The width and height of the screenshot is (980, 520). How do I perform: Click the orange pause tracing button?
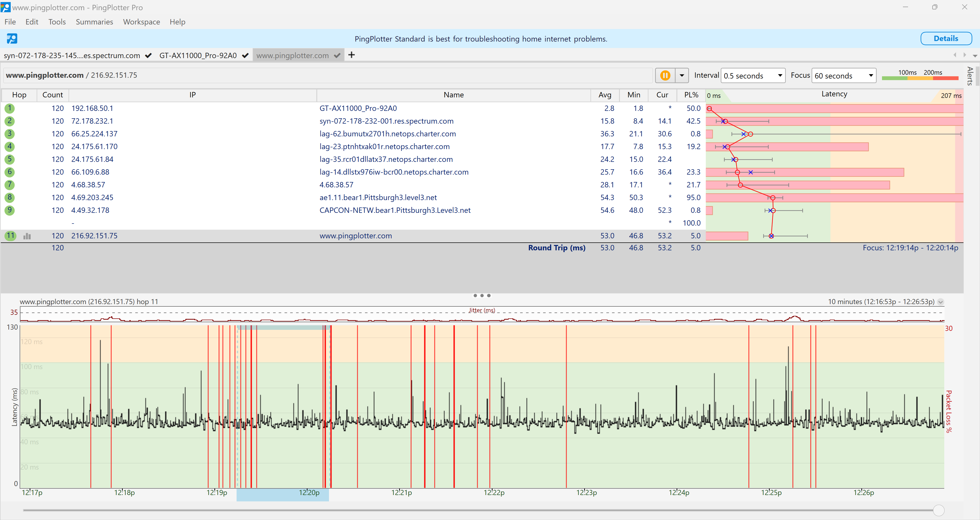pos(665,75)
